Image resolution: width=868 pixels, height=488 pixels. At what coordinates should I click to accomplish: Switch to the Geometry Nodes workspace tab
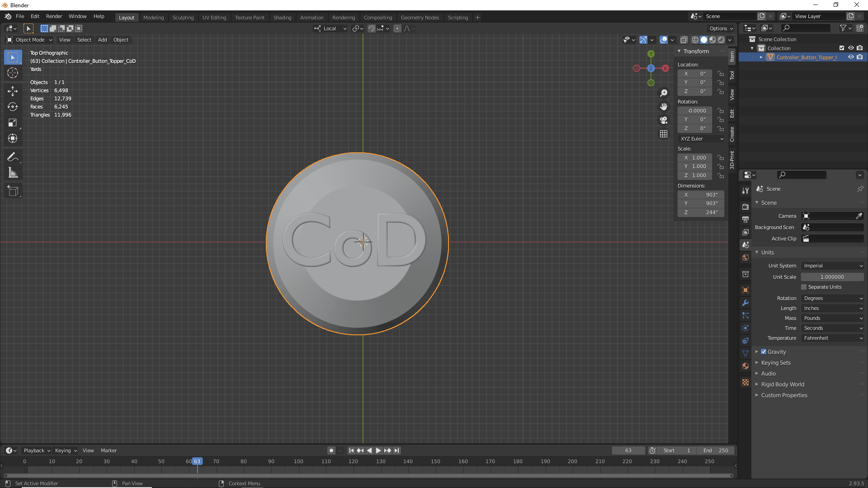(420, 18)
